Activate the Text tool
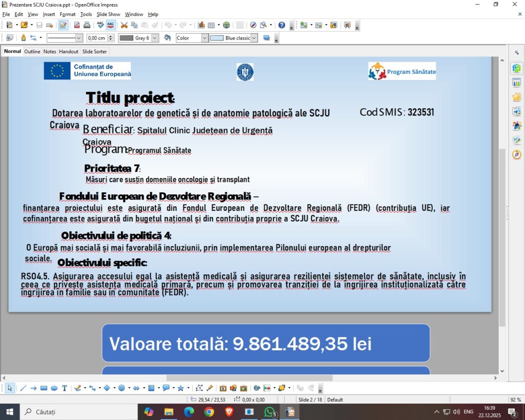 pyautogui.click(x=65, y=388)
